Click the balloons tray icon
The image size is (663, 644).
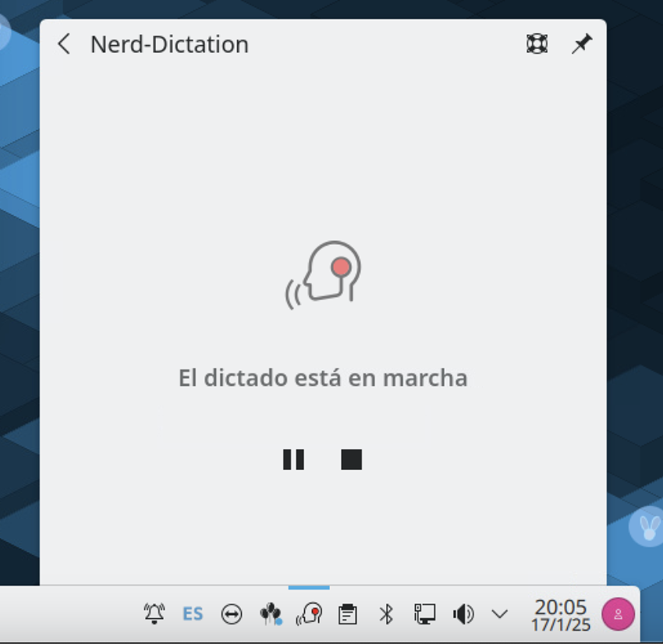pos(270,614)
